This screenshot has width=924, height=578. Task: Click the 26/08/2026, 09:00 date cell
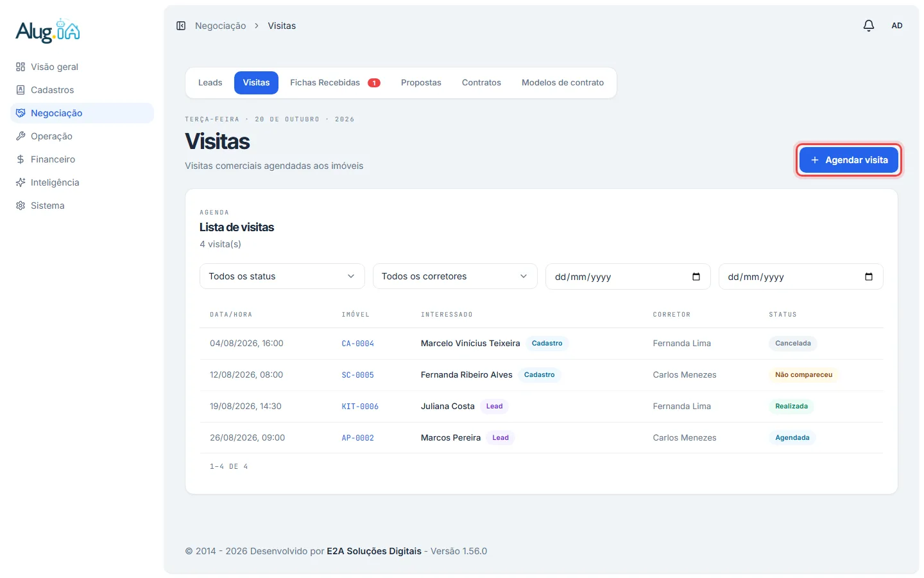click(247, 438)
